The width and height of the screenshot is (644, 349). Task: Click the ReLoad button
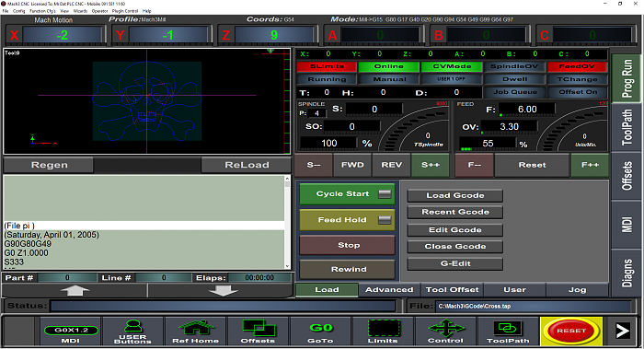[x=247, y=165]
